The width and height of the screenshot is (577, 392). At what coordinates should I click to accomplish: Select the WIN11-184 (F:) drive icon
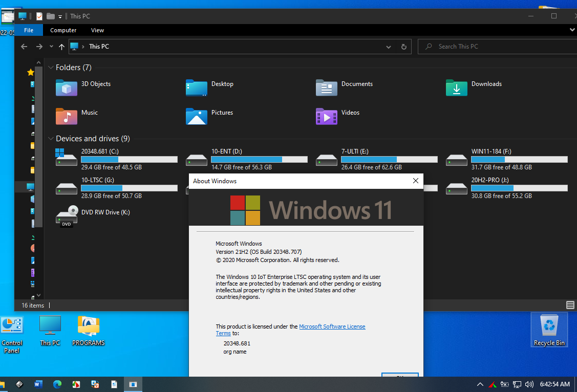pyautogui.click(x=456, y=160)
